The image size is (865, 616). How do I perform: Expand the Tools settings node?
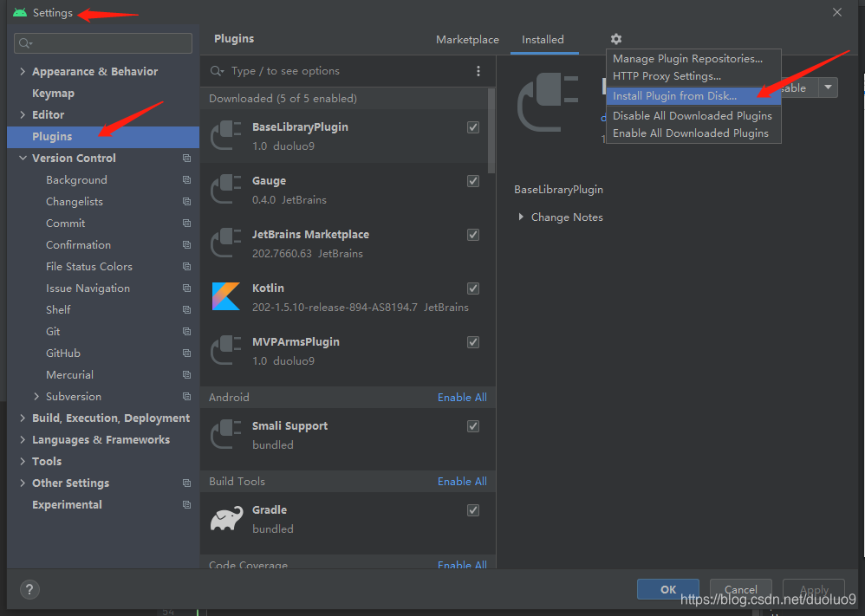23,461
